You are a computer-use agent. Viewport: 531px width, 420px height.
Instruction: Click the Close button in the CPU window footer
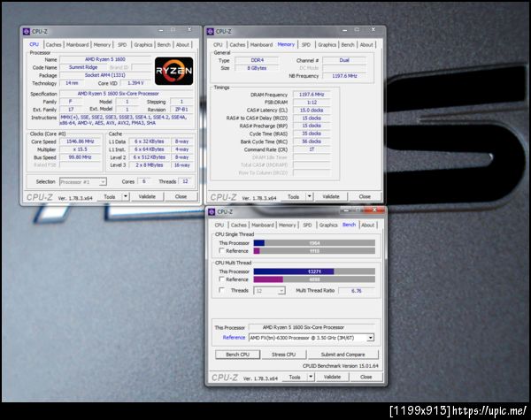coord(181,196)
